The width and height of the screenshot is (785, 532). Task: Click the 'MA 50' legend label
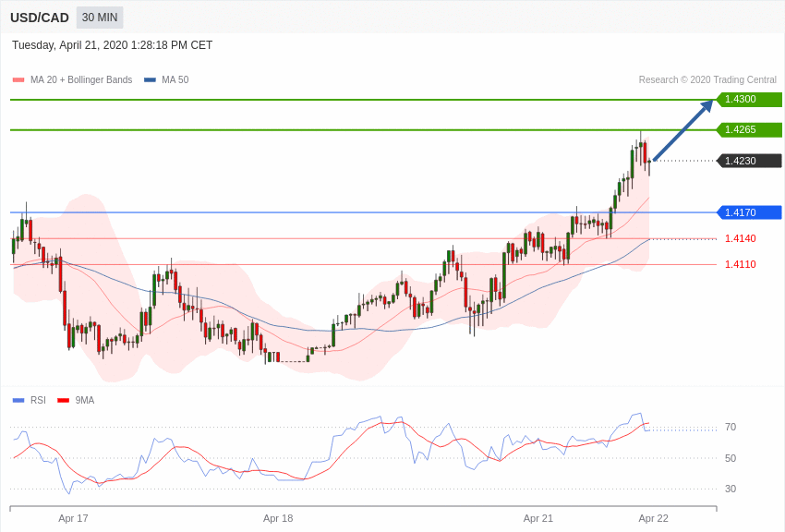tap(175, 79)
